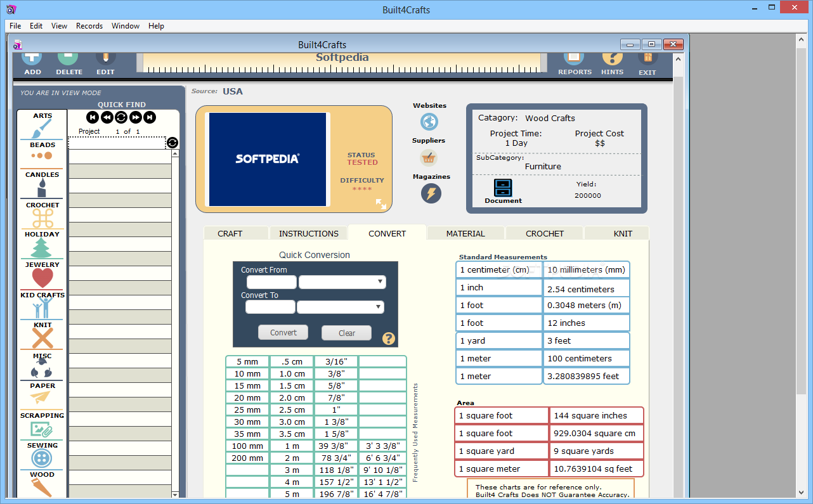Switch to the INSTRUCTIONS tab
Screen dimensions: 813x504
coord(309,233)
